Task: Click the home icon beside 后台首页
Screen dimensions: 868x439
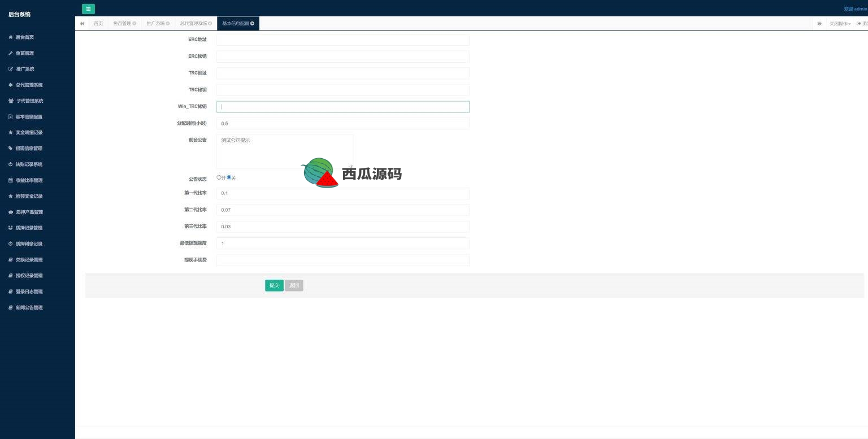Action: point(11,37)
